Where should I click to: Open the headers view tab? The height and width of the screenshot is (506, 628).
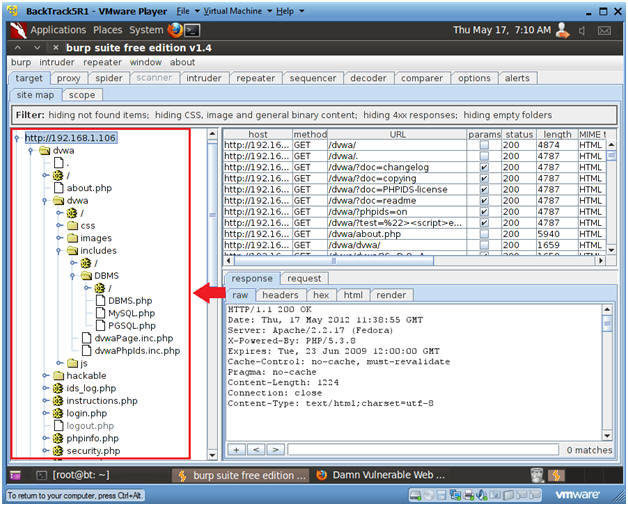pos(280,295)
